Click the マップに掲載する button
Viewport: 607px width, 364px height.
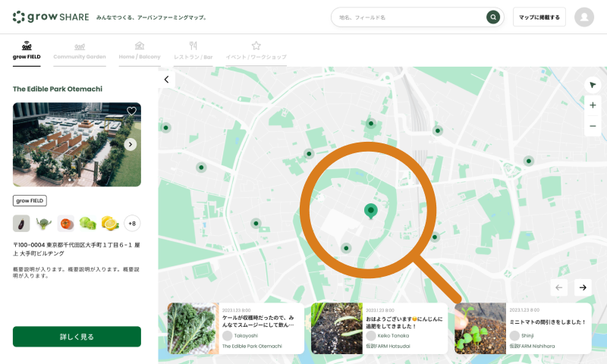(539, 17)
